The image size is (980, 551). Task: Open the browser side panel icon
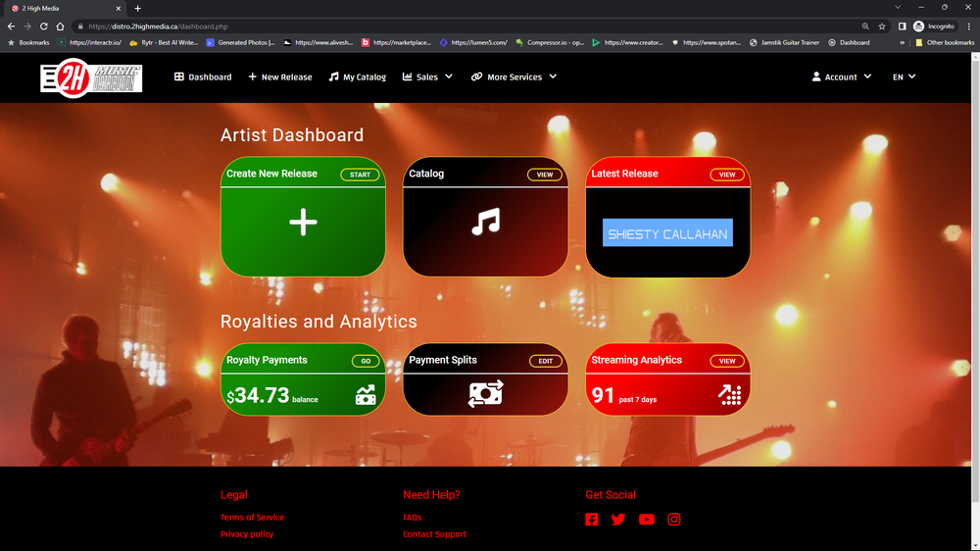click(x=902, y=26)
